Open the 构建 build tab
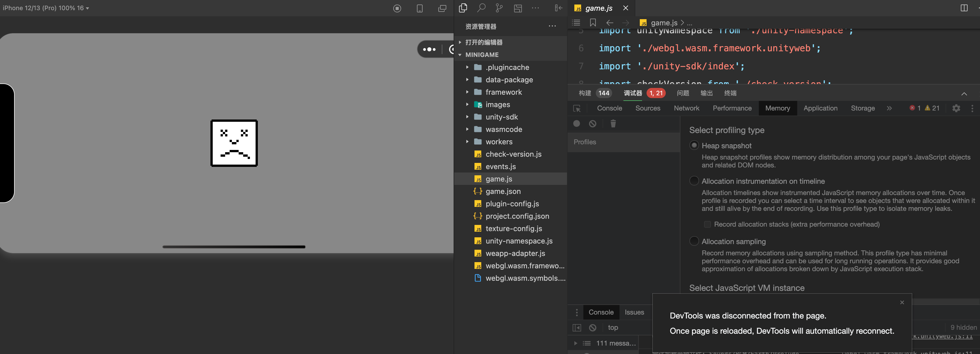Image resolution: width=980 pixels, height=354 pixels. click(x=585, y=93)
